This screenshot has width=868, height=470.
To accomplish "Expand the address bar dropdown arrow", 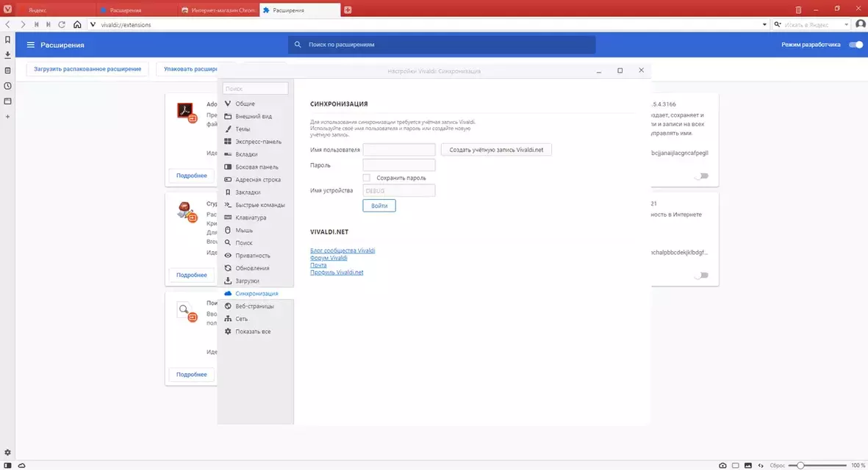I will tap(764, 24).
